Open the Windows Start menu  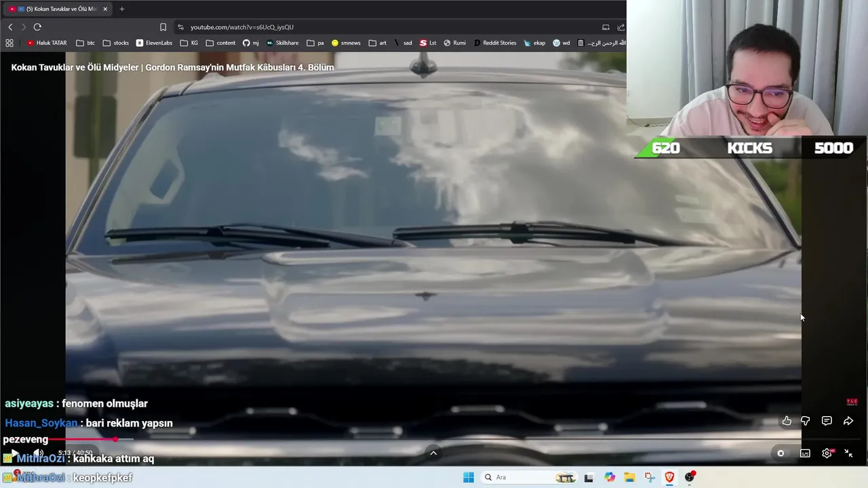(469, 477)
